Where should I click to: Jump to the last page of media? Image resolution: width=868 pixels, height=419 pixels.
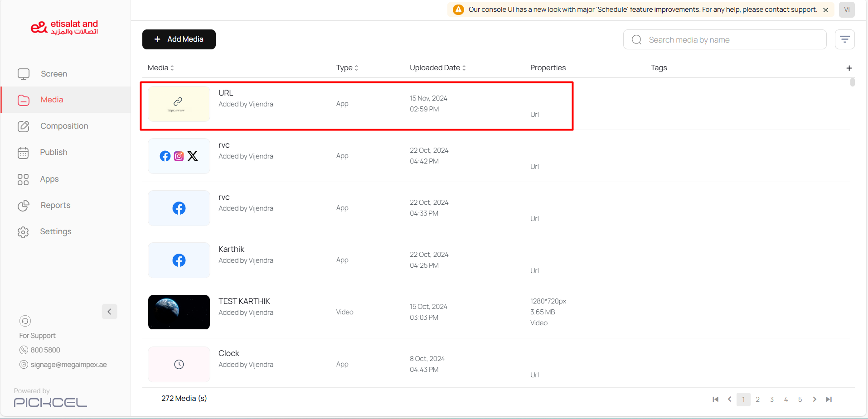coord(829,399)
